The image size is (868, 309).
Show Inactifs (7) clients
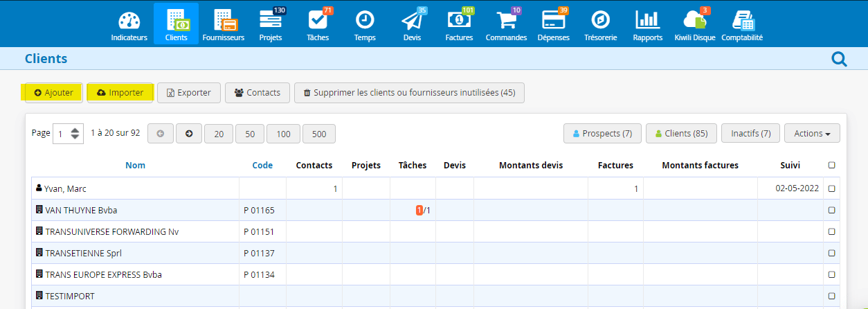click(x=750, y=134)
